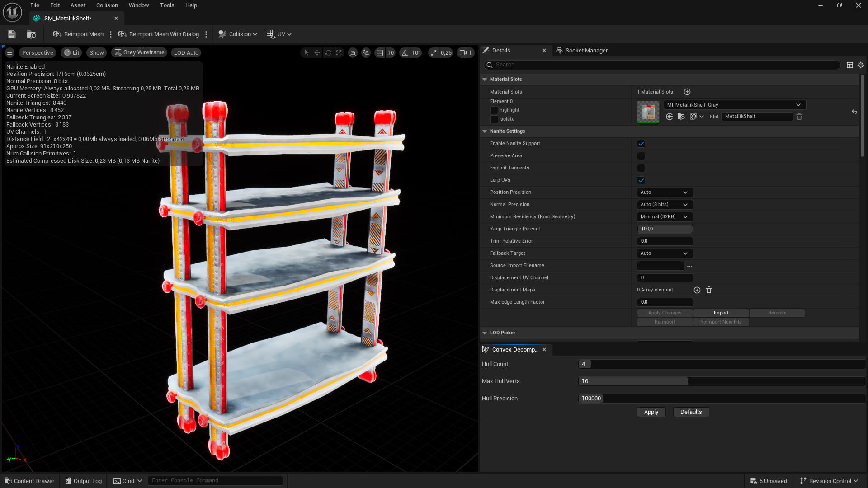Open Details panel settings gear
Image resolution: width=868 pixels, height=488 pixels.
(x=860, y=65)
